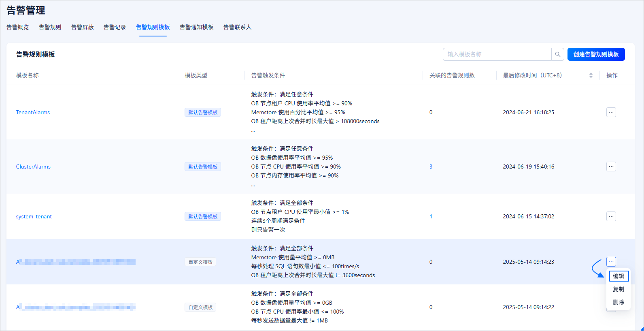Open the 告警记录 tab
Viewport: 644px width, 331px height.
coord(115,27)
